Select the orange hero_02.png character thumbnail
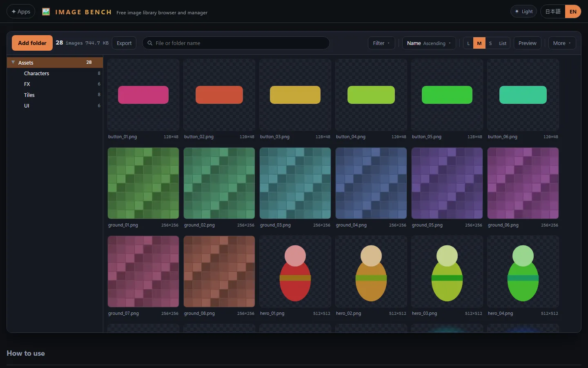The height and width of the screenshot is (368, 588). [371, 272]
